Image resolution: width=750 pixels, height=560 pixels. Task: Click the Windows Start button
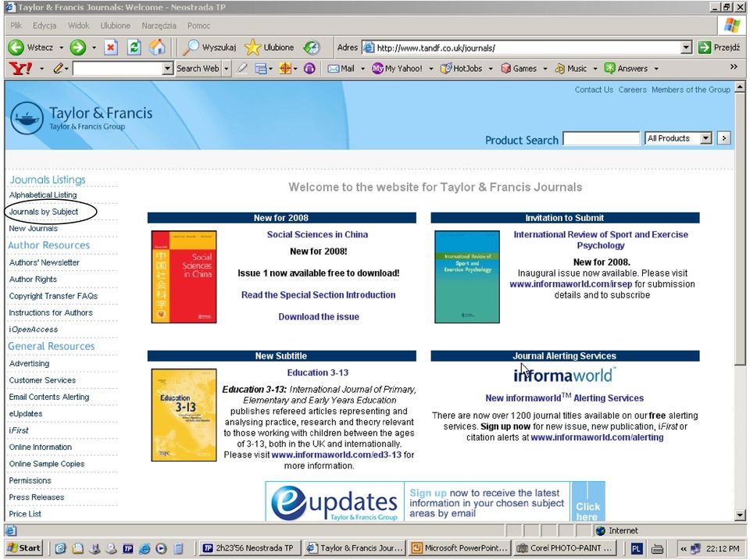pos(24,548)
